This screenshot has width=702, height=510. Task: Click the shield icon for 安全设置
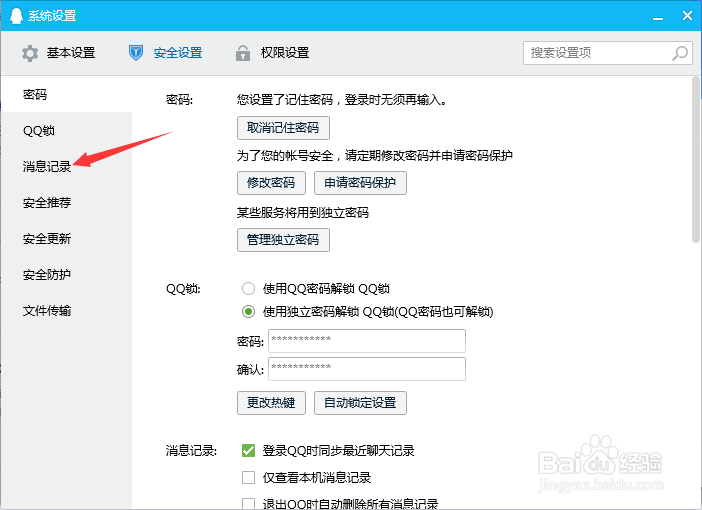tap(136, 53)
